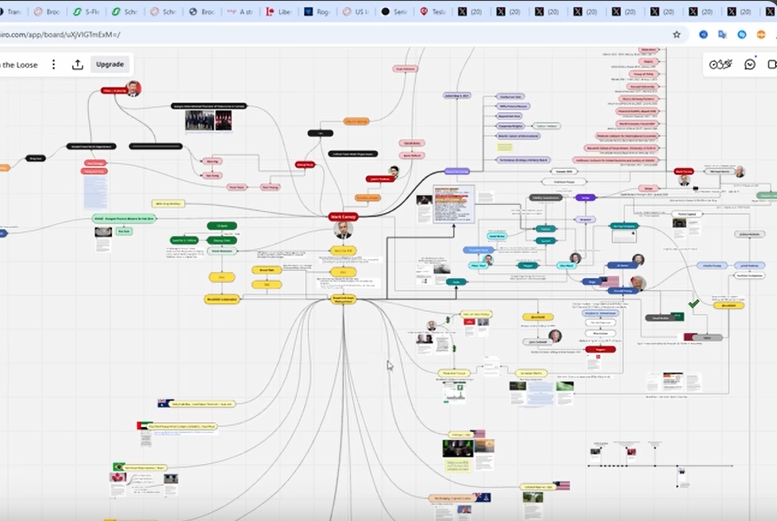Open the group photo thumbnail under the black node
The height and width of the screenshot is (521, 777).
click(199, 120)
